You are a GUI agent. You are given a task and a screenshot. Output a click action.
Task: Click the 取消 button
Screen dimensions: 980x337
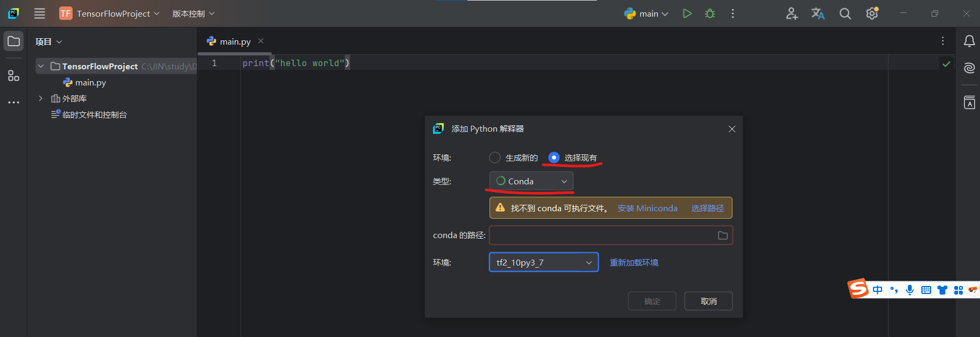coord(708,301)
